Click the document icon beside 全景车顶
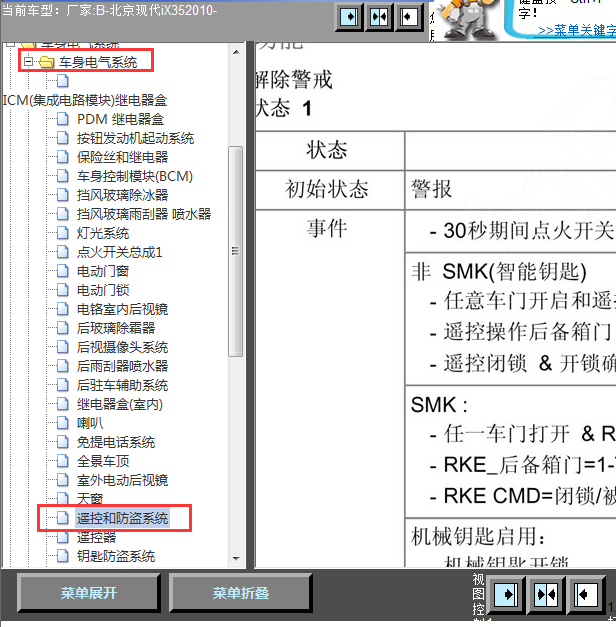Viewport: 616px width, 627px height. coord(62,461)
